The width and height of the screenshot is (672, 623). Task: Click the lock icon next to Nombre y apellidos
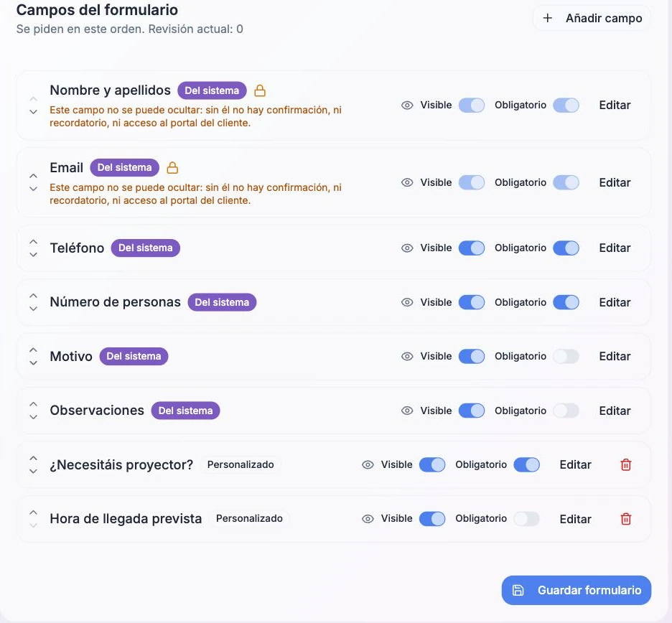click(x=260, y=90)
